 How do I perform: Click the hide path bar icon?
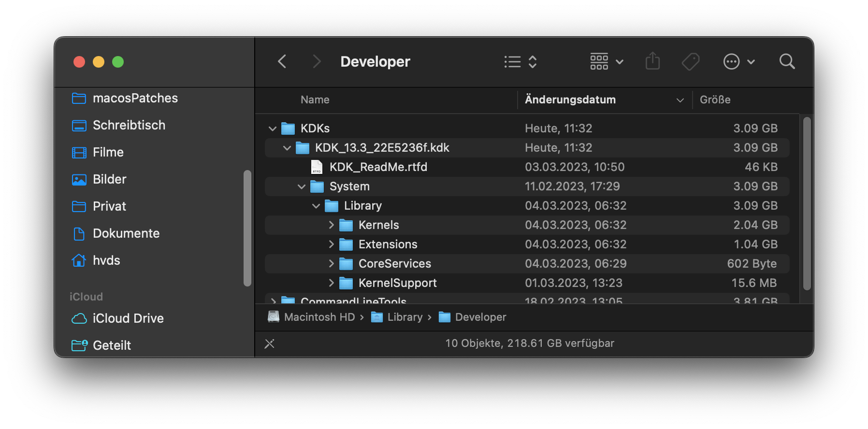point(270,343)
